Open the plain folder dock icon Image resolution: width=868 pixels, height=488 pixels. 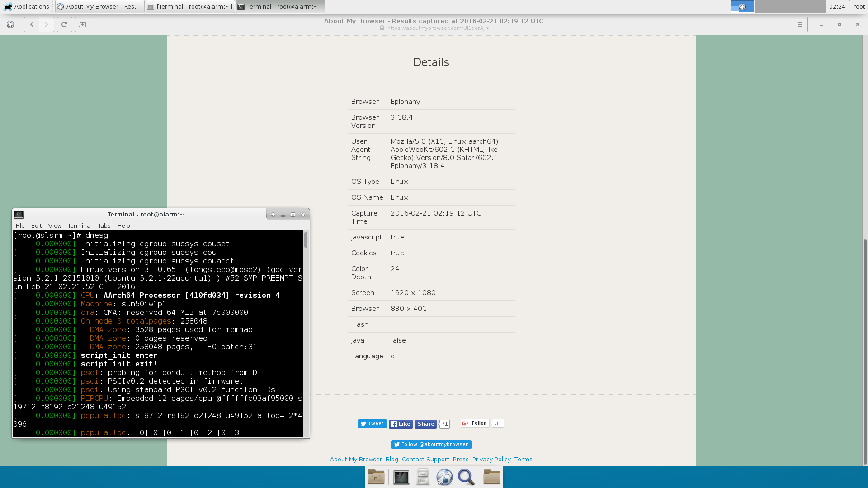pyautogui.click(x=491, y=477)
